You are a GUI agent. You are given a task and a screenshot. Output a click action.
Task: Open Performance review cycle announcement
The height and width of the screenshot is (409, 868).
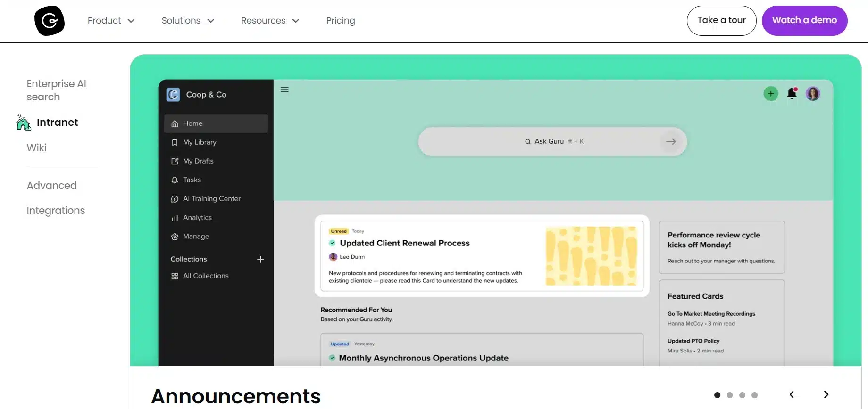[721, 247]
